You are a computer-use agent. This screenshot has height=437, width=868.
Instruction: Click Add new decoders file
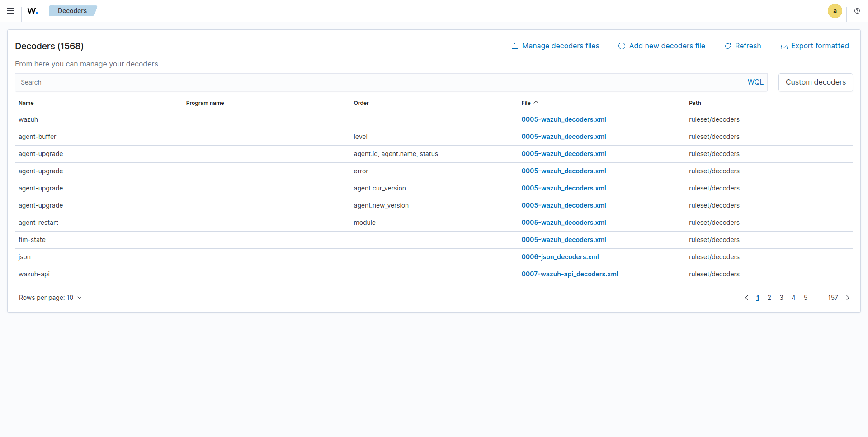coord(662,46)
